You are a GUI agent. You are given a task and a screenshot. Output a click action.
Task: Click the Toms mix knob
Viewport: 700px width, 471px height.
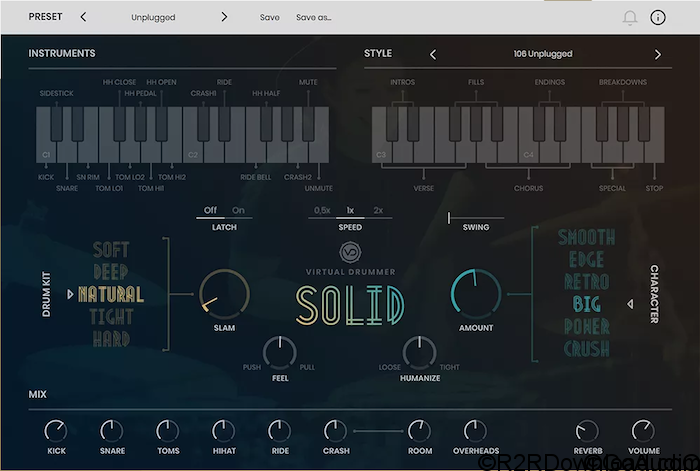click(168, 431)
